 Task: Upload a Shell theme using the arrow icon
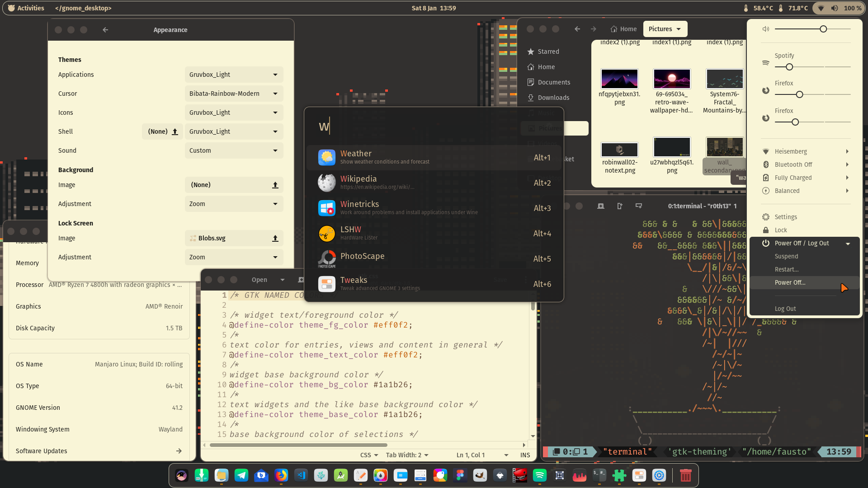click(175, 131)
